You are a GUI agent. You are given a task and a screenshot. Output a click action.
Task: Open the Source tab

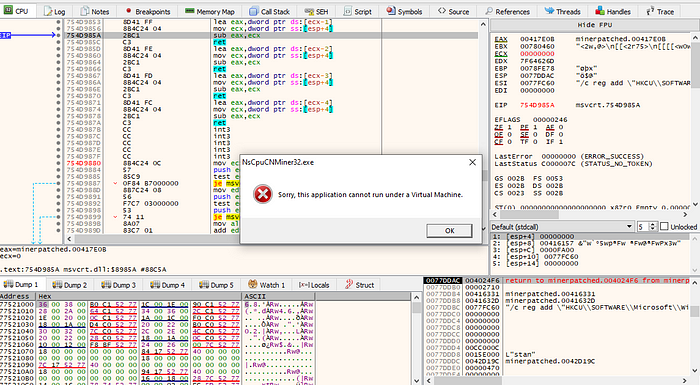[453, 11]
